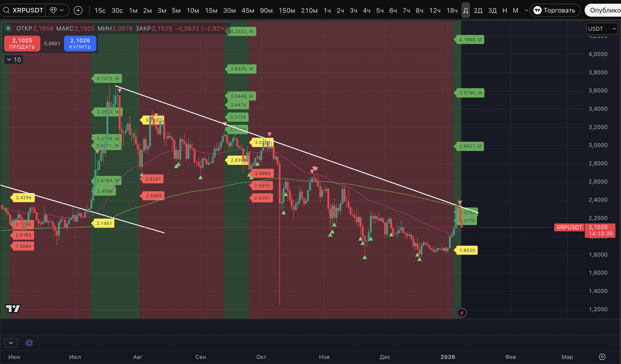Expand the timeframe list chevron after М
This screenshot has height=364, width=621.
tap(526, 10)
